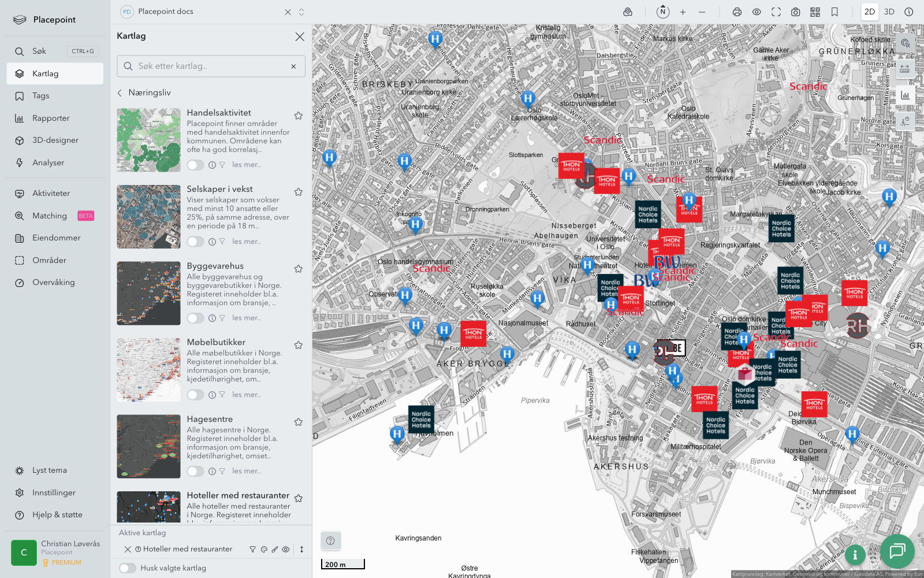Filter the active Hoteller med restauranter layer
This screenshot has width=924, height=578.
click(252, 550)
